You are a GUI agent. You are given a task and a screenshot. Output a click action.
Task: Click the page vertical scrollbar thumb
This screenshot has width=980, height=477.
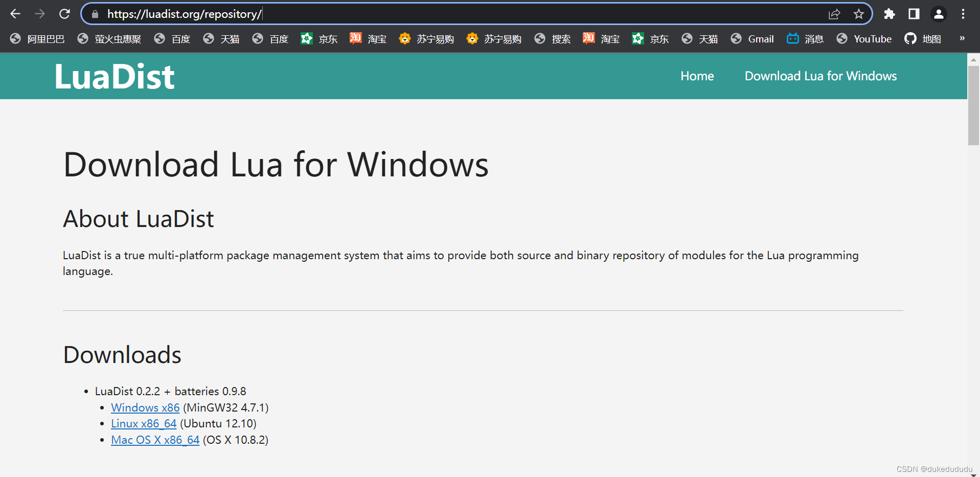pyautogui.click(x=973, y=105)
